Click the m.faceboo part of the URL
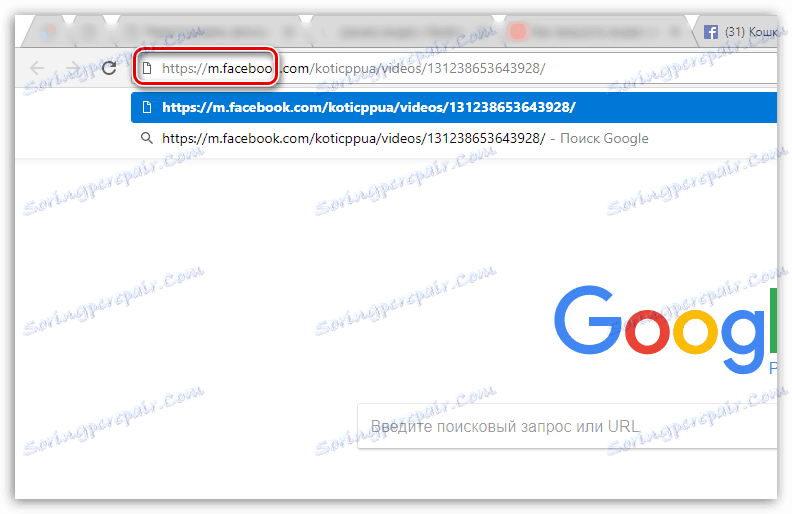Image resolution: width=792 pixels, height=514 pixels. click(x=240, y=68)
